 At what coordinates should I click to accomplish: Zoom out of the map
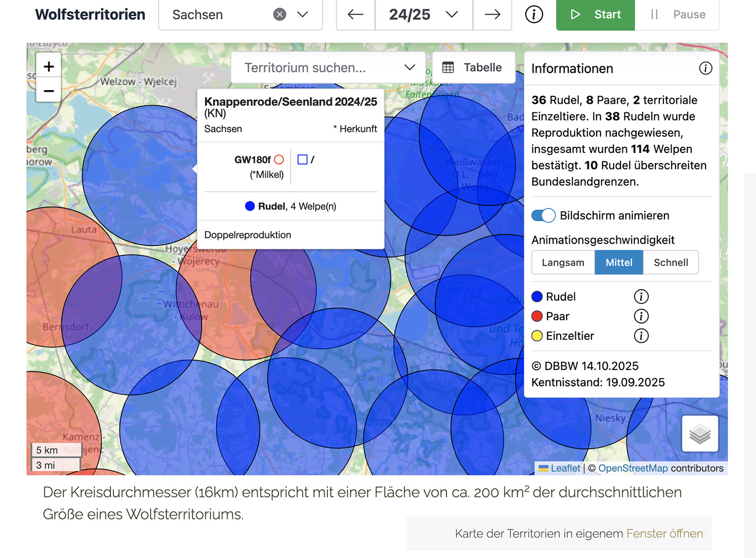pyautogui.click(x=49, y=91)
